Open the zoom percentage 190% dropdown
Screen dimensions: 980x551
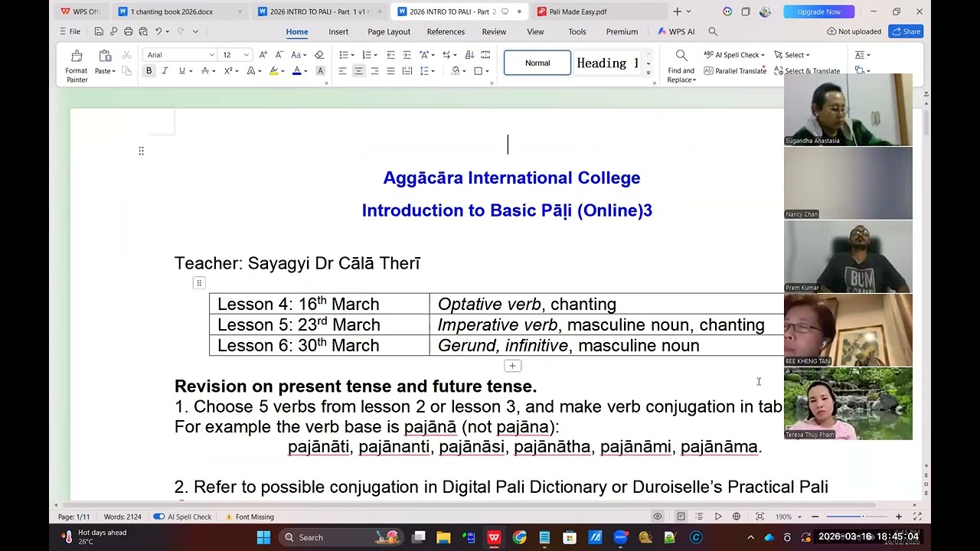[799, 517]
